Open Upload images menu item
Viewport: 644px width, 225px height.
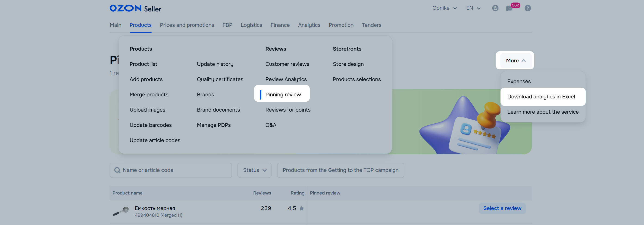click(147, 110)
